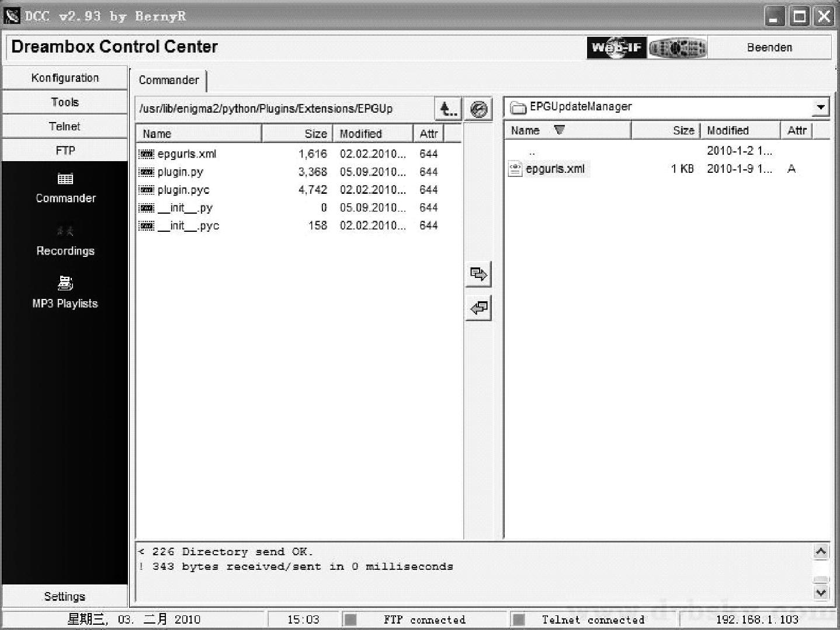Expand the EPGUpdateManager folder dropdown

click(821, 107)
